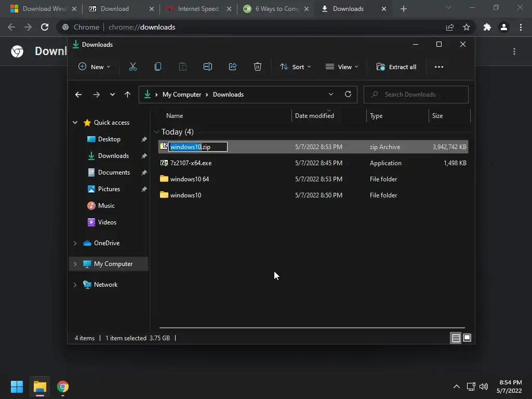The width and height of the screenshot is (532, 399).
Task: Sort by the Name column header
Action: point(175,116)
